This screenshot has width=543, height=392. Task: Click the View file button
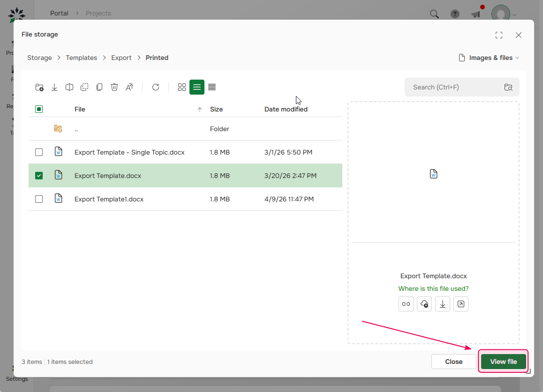504,362
